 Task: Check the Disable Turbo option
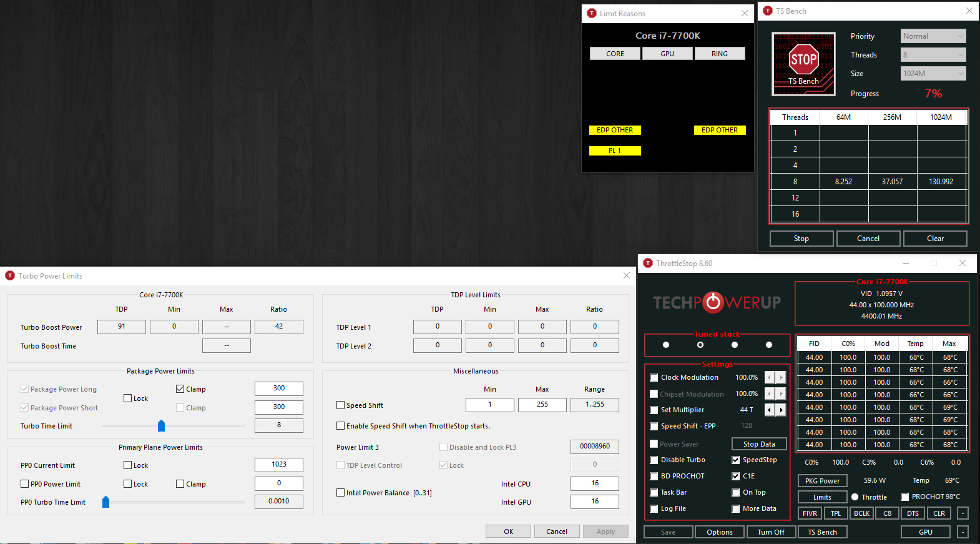pyautogui.click(x=654, y=460)
